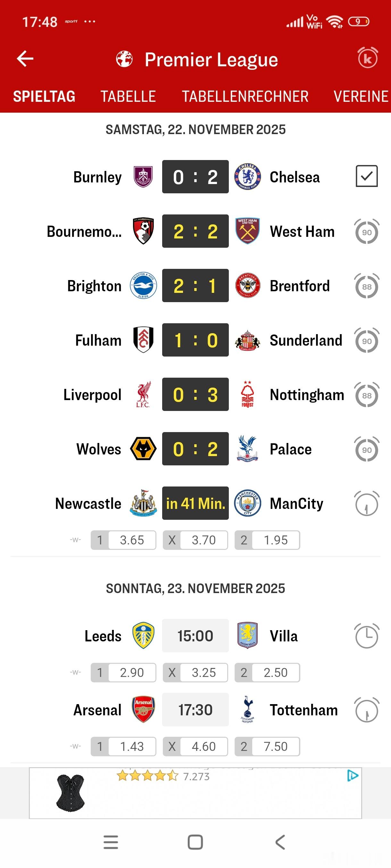
Task: Tap the Android recent apps menu button
Action: (111, 842)
